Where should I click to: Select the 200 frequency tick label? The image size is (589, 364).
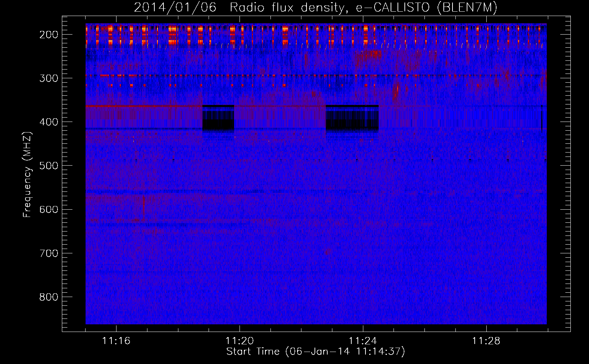point(49,35)
